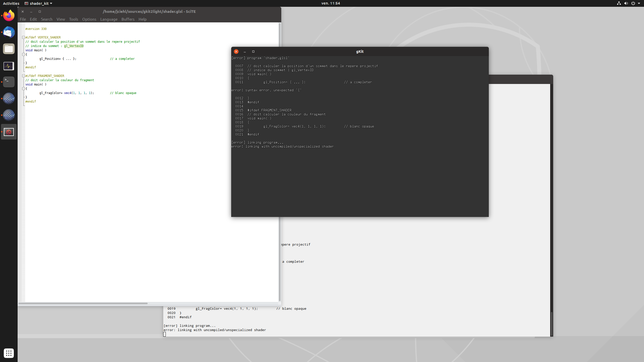
Task: Close the gKit error window
Action: click(236, 52)
